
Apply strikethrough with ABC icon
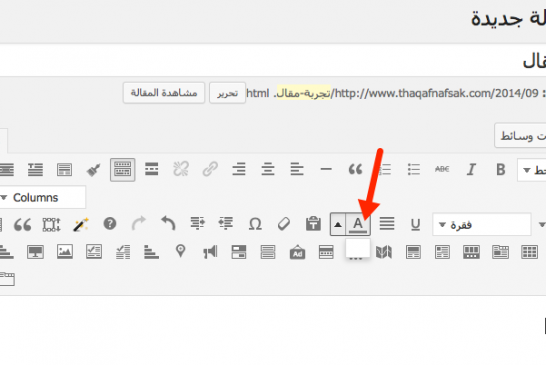click(442, 170)
